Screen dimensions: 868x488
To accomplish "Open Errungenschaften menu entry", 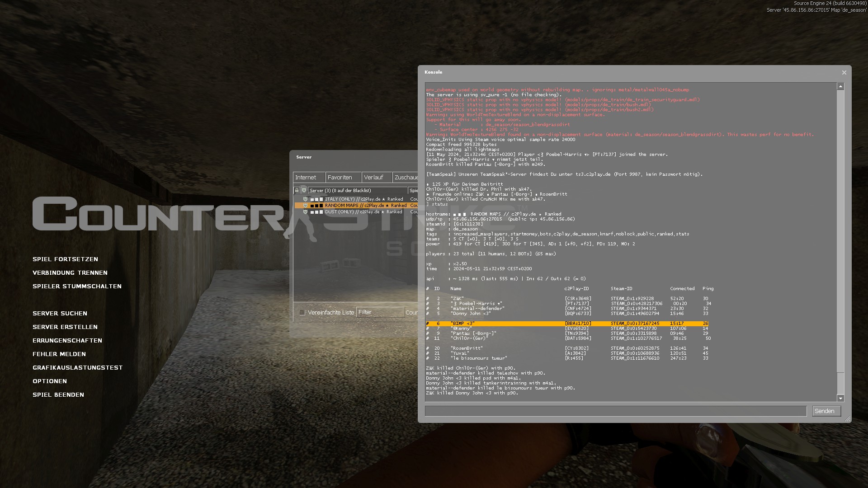I will (67, 341).
